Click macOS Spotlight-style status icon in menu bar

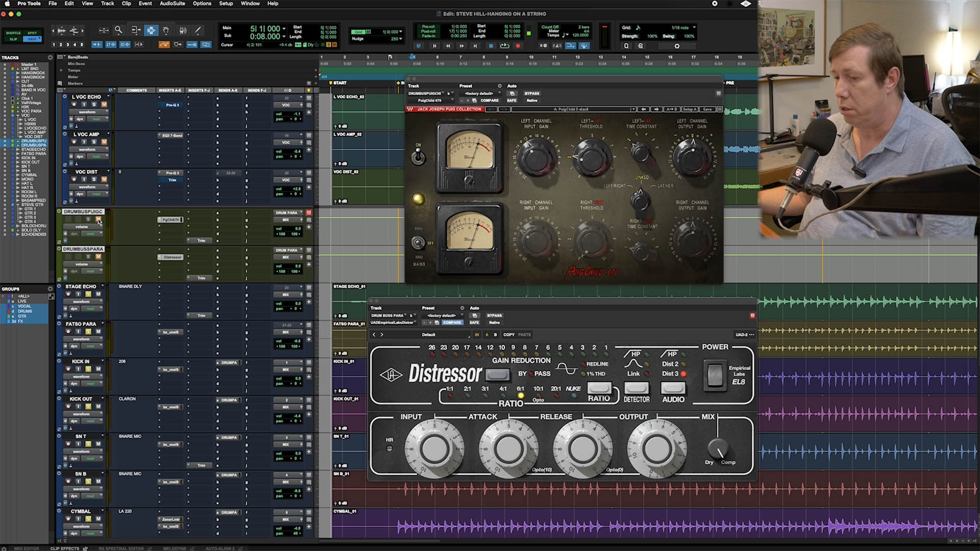(x=715, y=4)
